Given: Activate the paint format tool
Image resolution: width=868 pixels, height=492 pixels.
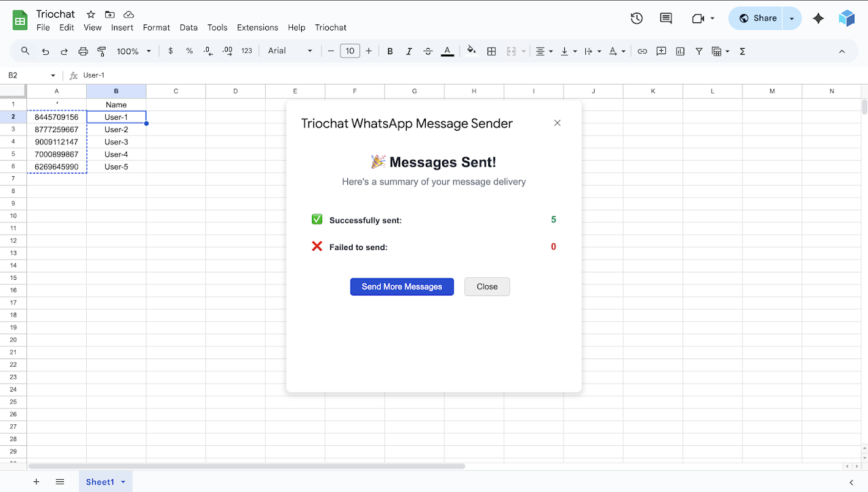Looking at the screenshot, I should (x=102, y=51).
